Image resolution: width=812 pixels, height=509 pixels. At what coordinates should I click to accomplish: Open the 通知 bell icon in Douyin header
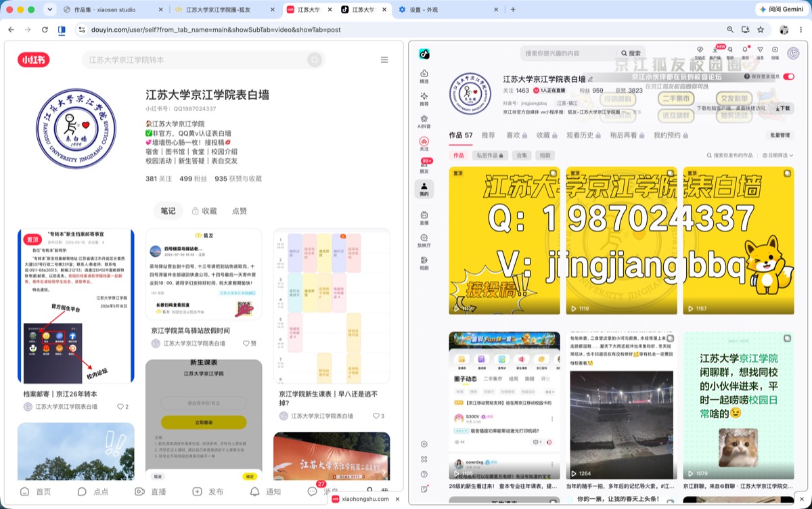(x=745, y=50)
